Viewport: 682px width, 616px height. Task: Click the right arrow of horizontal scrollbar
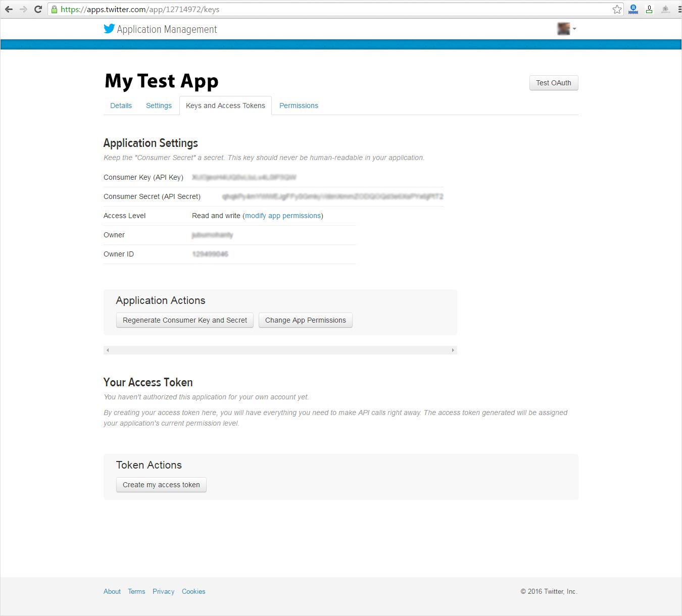[x=453, y=350]
